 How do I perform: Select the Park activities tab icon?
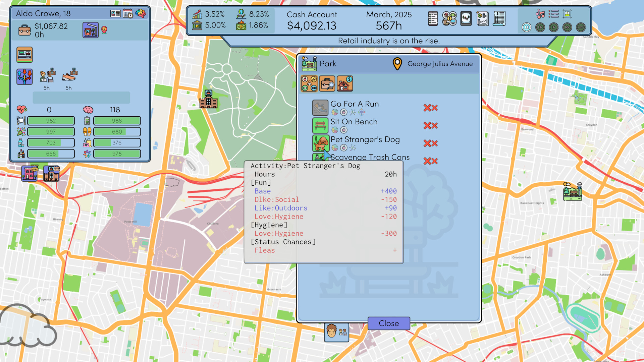tap(309, 83)
